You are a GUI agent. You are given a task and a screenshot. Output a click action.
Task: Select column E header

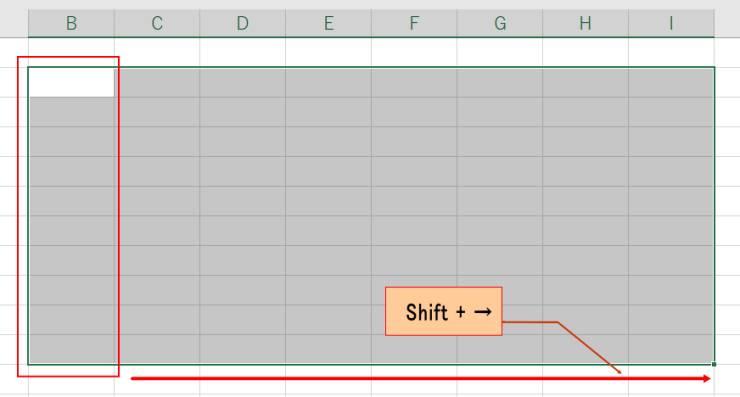coord(328,23)
